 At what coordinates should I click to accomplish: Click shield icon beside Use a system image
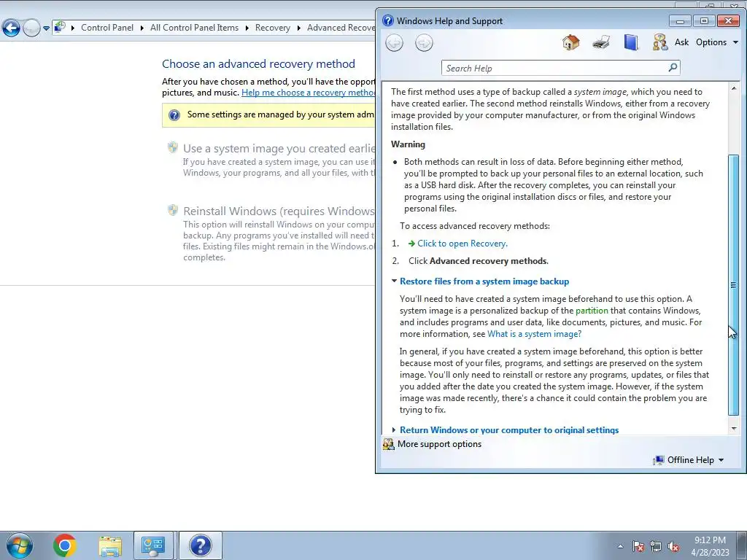(x=173, y=147)
